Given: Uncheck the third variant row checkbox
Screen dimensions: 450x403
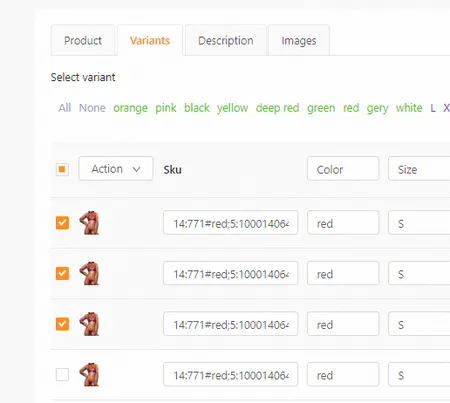Looking at the screenshot, I should (x=62, y=324).
